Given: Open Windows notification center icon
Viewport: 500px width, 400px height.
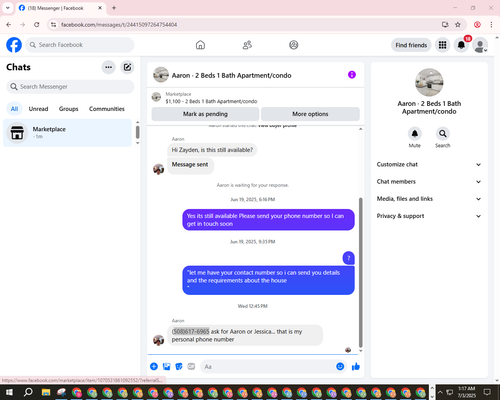Looking at the screenshot, I should coord(487,392).
